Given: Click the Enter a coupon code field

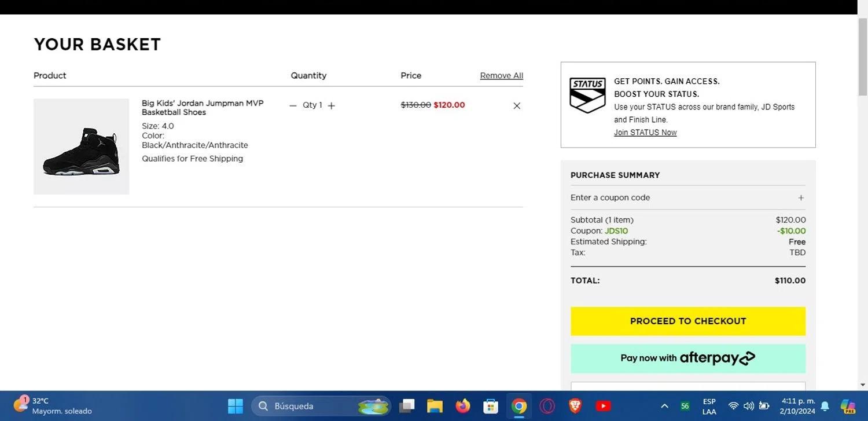Looking at the screenshot, I should (x=688, y=197).
